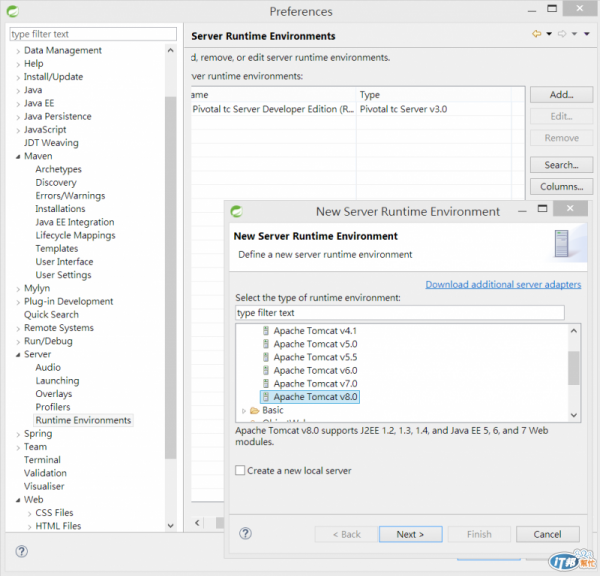
Task: Click the Next > button
Action: point(411,534)
